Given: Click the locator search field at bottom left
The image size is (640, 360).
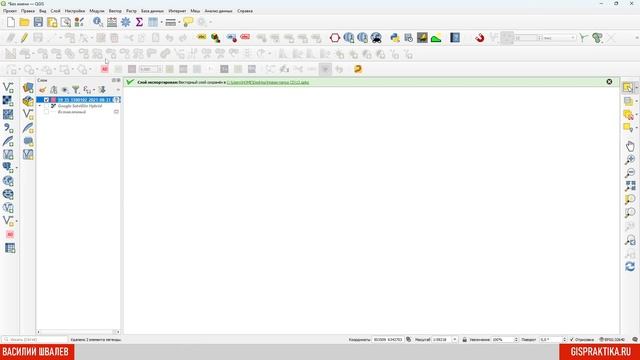Looking at the screenshot, I should [x=34, y=340].
